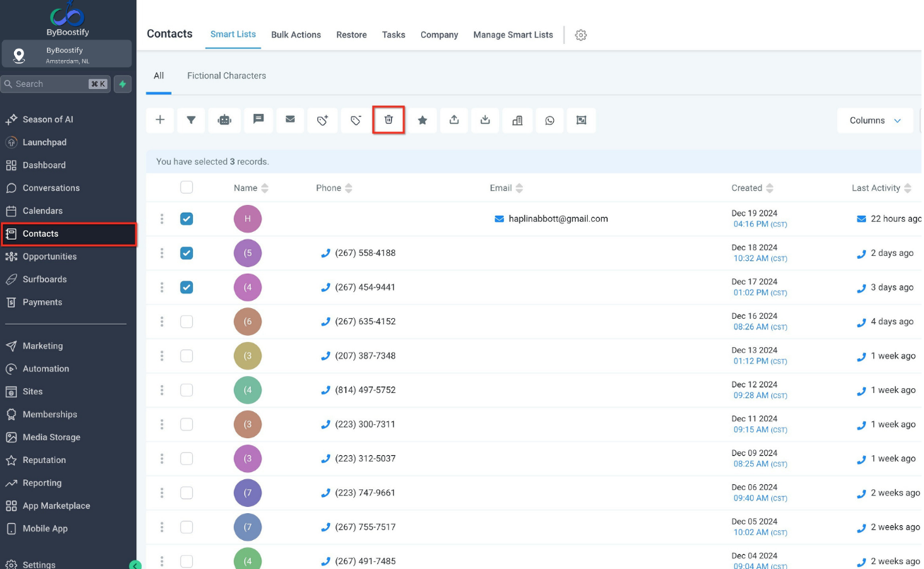
Task: Click the send email envelope icon
Action: point(290,120)
